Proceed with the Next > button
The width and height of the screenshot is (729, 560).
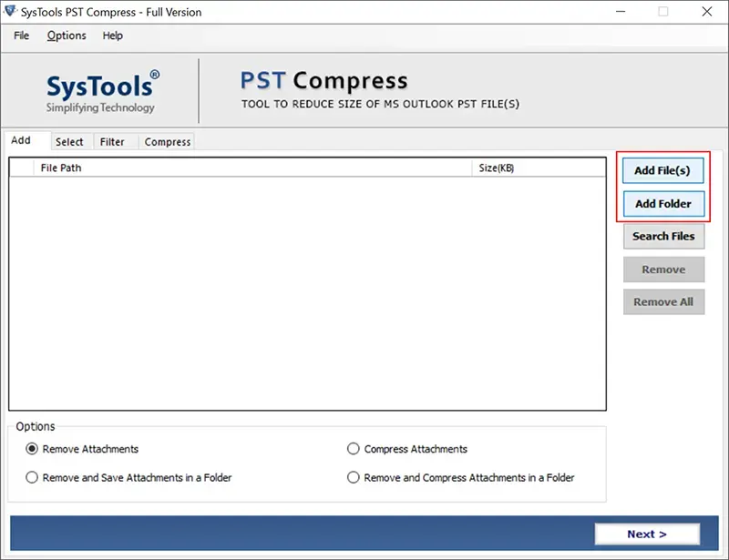[647, 534]
